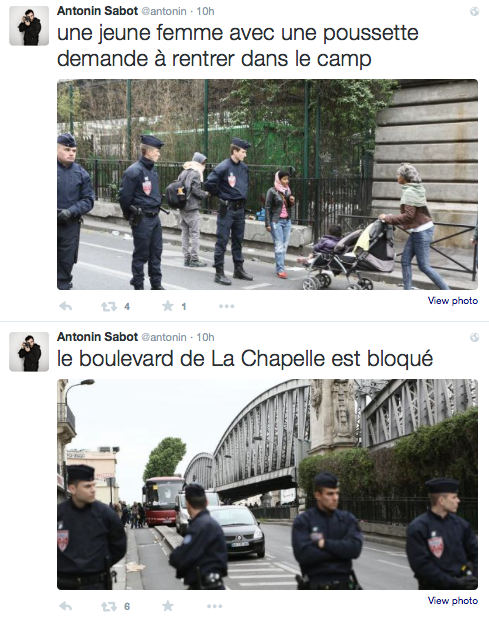Click the globe icon on second tweet

[474, 337]
